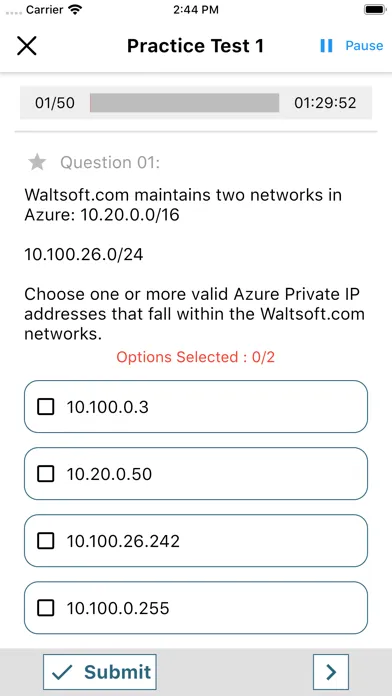Tap the 01/50 question counter

pyautogui.click(x=55, y=103)
